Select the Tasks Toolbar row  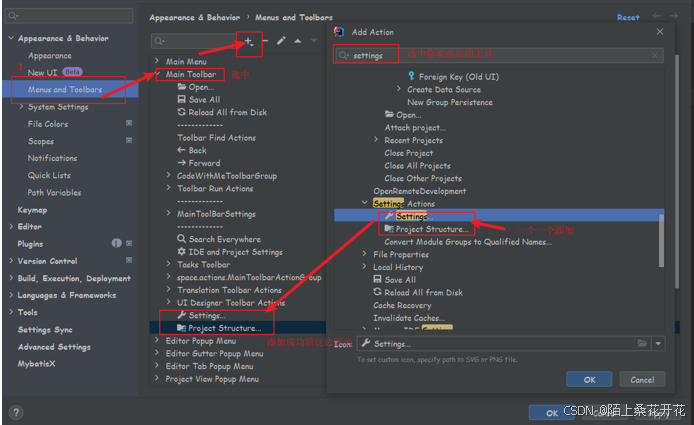pyautogui.click(x=204, y=265)
